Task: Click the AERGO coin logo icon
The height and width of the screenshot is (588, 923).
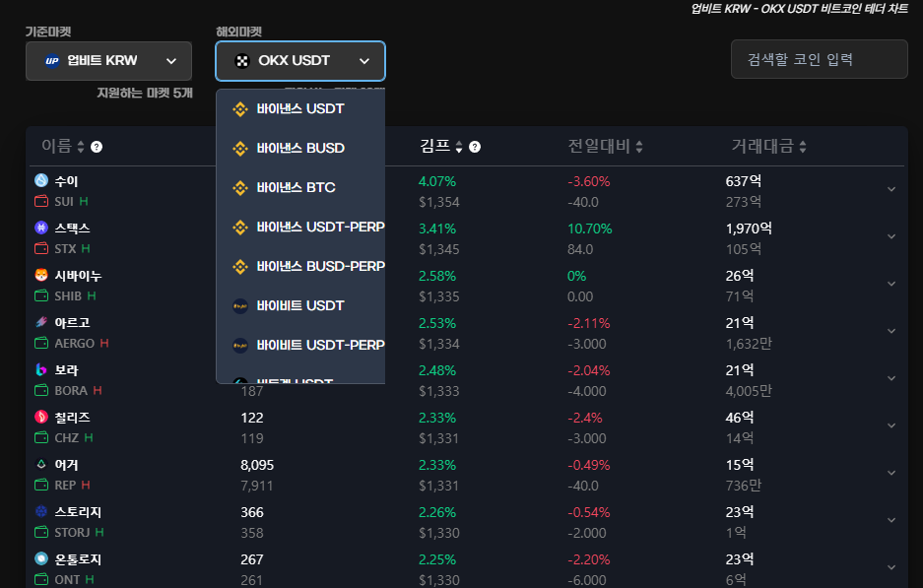Action: click(x=41, y=322)
